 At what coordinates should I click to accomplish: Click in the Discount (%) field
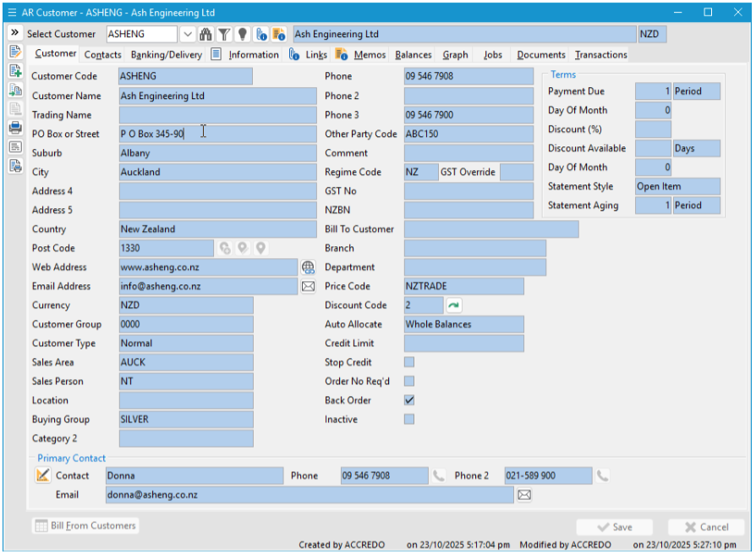tap(653, 129)
